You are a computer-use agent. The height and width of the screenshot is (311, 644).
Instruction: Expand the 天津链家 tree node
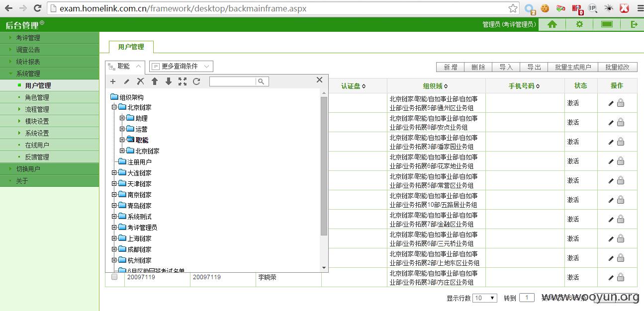point(114,184)
